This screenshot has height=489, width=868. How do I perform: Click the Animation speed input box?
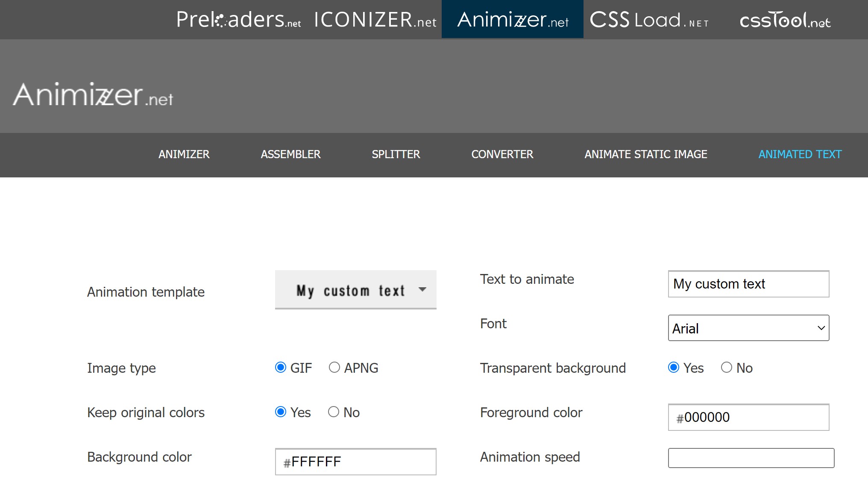pos(751,458)
